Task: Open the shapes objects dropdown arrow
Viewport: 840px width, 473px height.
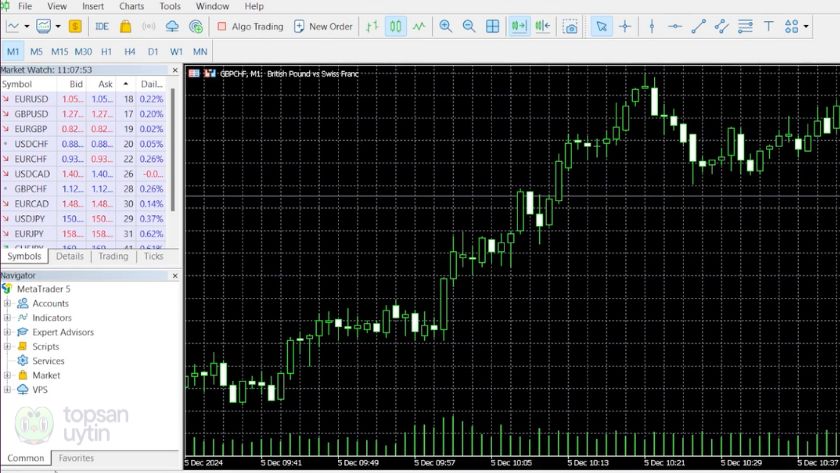Action: pyautogui.click(x=806, y=27)
